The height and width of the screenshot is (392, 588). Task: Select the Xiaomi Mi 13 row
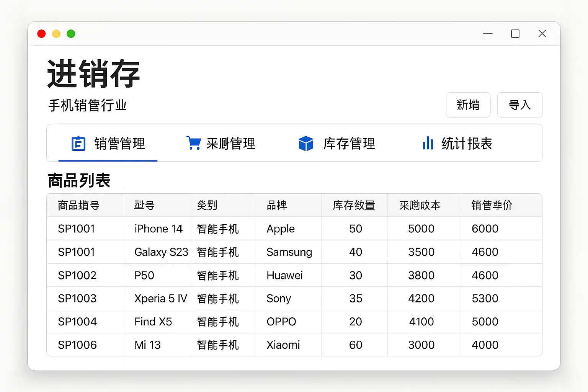click(x=147, y=345)
